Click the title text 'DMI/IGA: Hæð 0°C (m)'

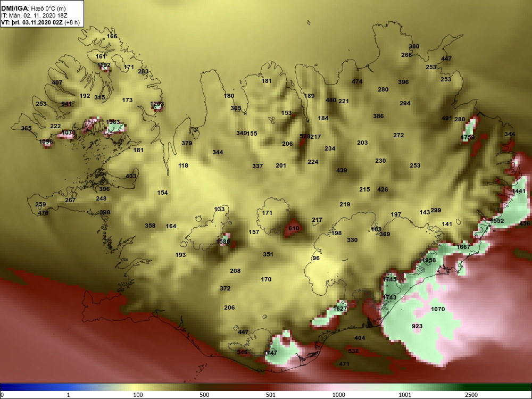click(33, 9)
